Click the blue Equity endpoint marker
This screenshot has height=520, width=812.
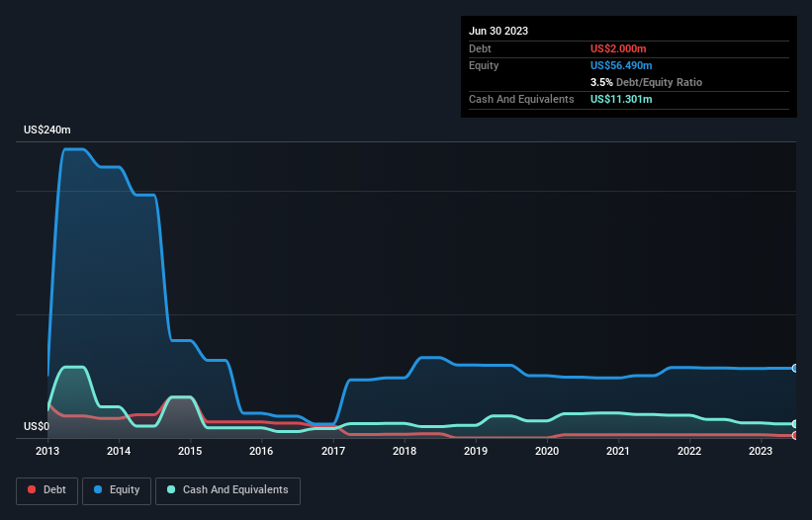795,369
